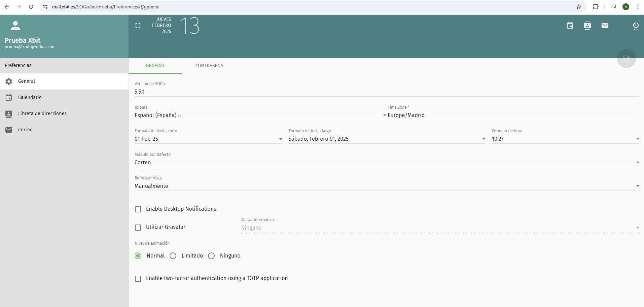
Task: Open the Idioma language dropdown
Action: 260,115
